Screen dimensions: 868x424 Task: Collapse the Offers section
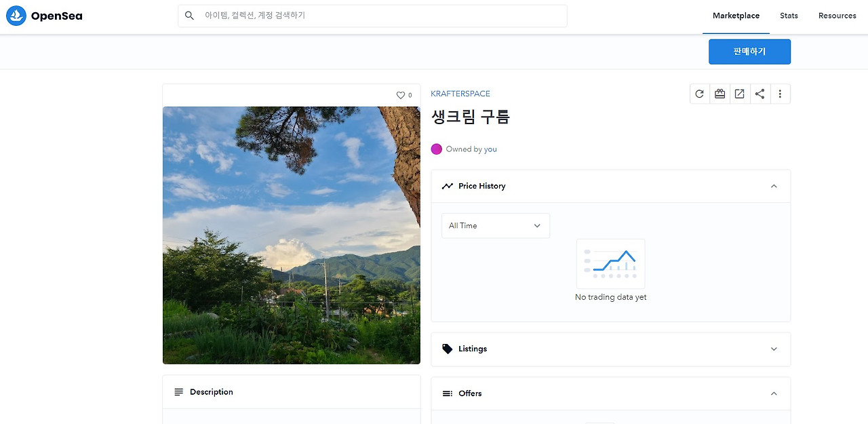(774, 393)
